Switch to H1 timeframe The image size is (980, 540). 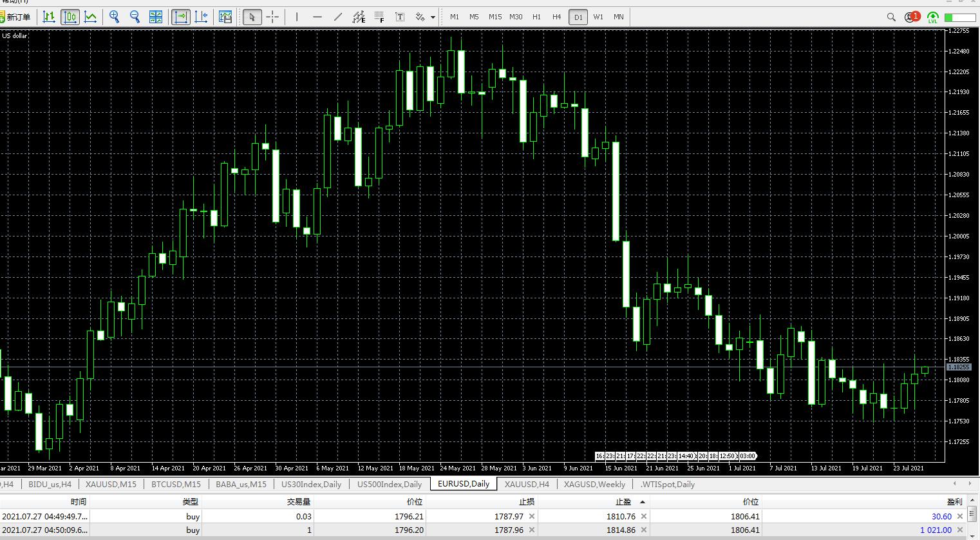click(x=536, y=17)
